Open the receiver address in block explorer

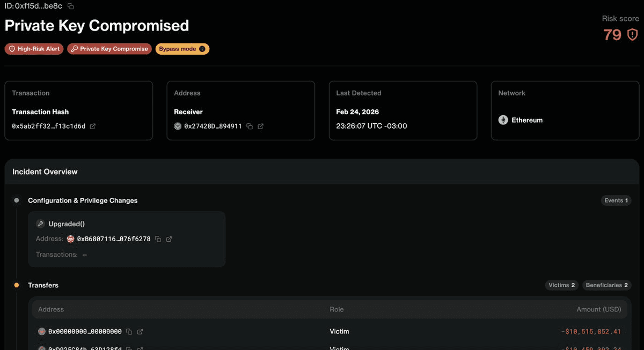260,126
